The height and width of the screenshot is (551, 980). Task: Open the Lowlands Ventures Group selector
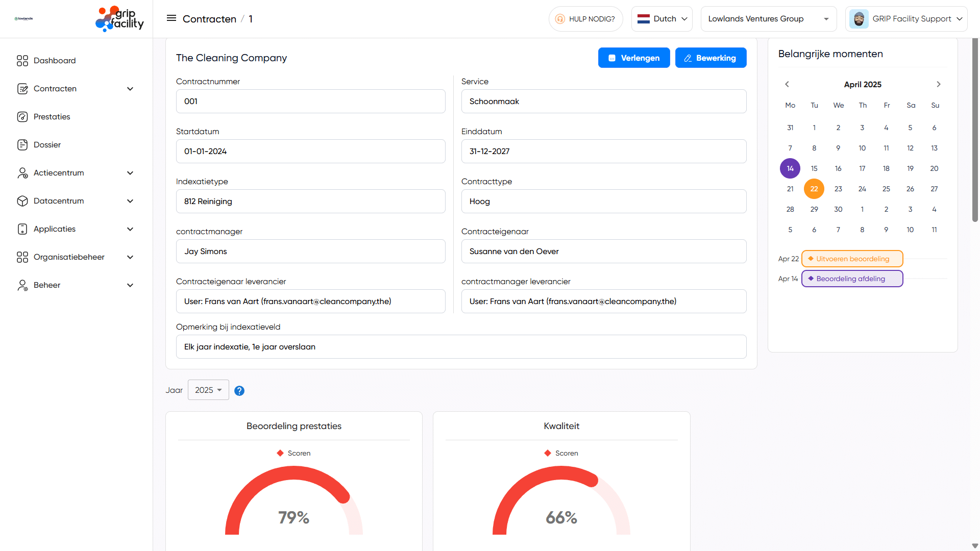point(768,18)
